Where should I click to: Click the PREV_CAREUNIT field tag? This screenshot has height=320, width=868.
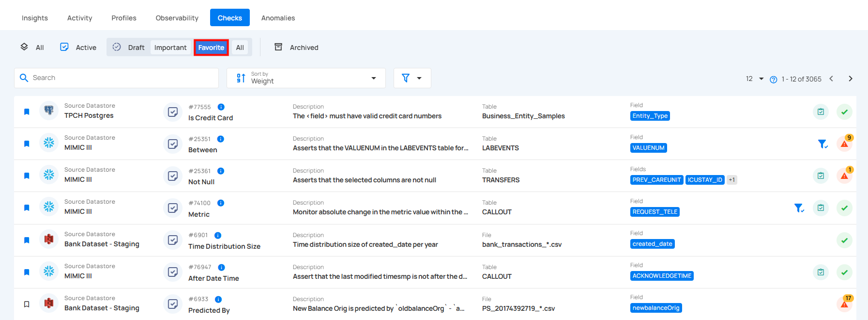657,180
